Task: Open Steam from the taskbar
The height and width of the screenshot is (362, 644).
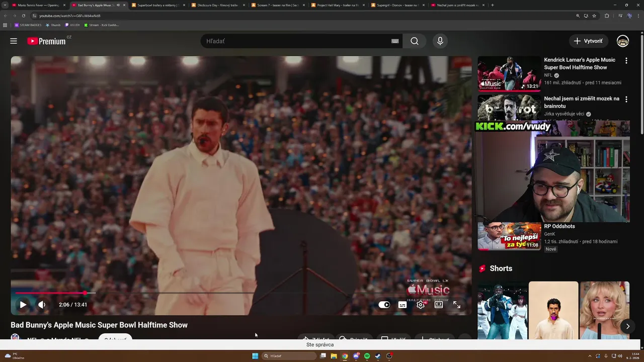Action: pos(378,356)
